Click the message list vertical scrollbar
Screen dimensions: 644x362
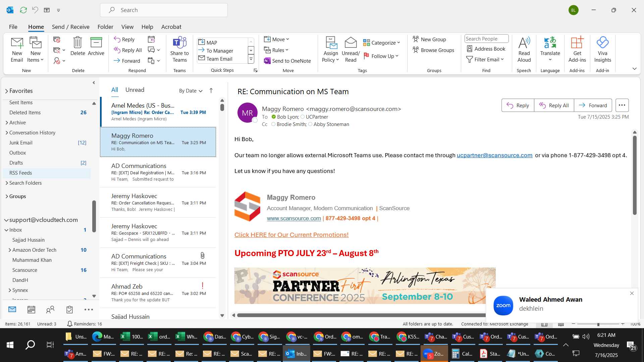[x=222, y=107]
